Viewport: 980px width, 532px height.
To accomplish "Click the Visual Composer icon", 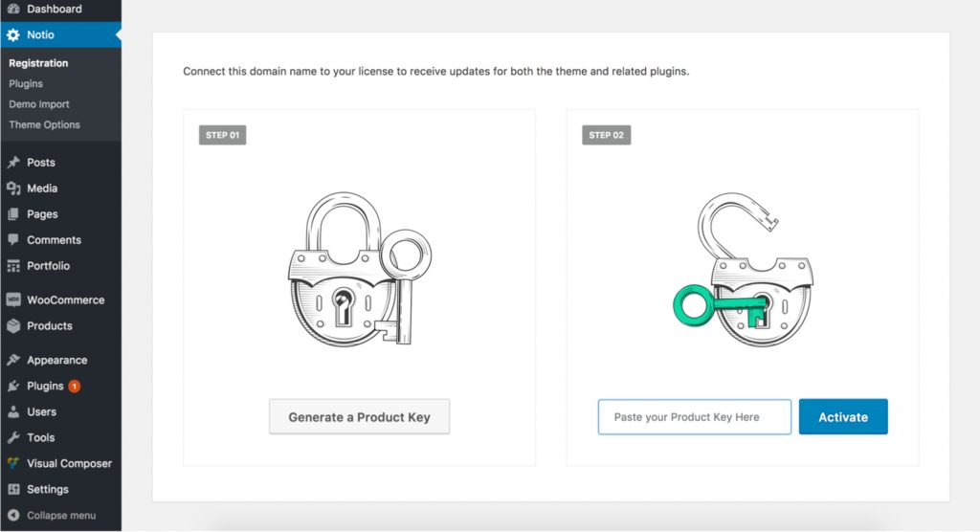I will (x=13, y=463).
